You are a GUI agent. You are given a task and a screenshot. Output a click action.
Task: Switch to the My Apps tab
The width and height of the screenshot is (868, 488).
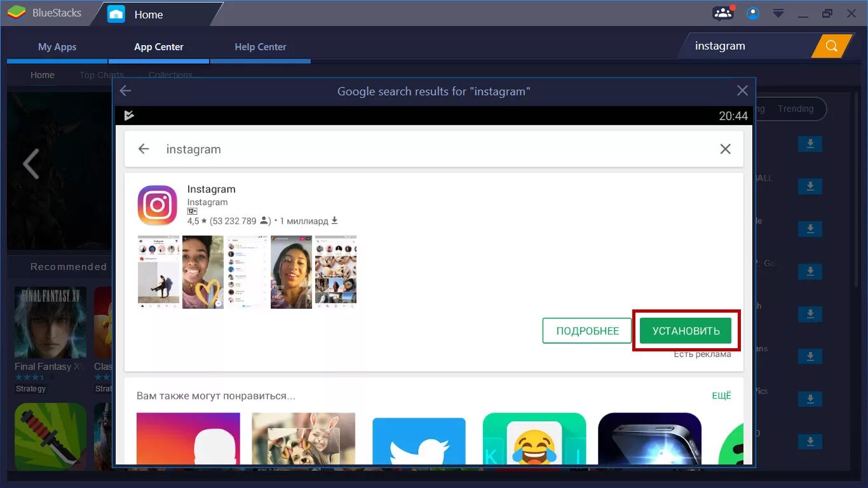point(57,47)
